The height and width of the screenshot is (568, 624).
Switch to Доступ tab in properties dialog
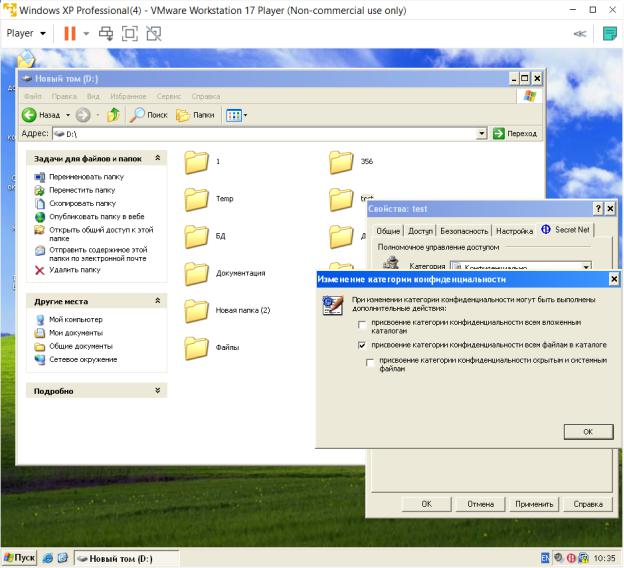[x=420, y=231]
